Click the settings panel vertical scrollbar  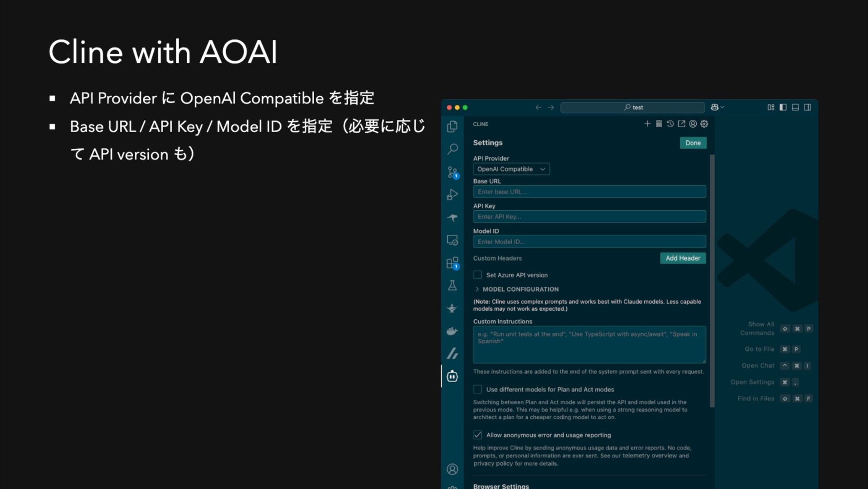coord(712,280)
